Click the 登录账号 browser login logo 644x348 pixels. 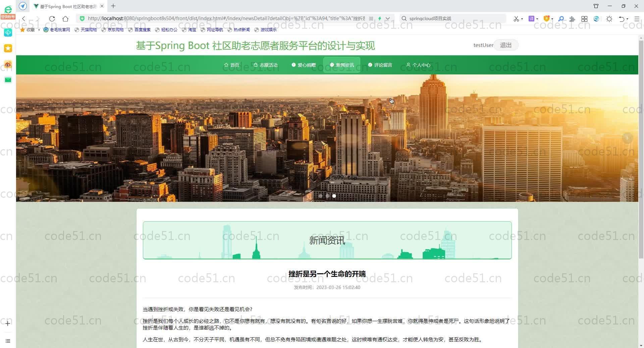[8, 13]
